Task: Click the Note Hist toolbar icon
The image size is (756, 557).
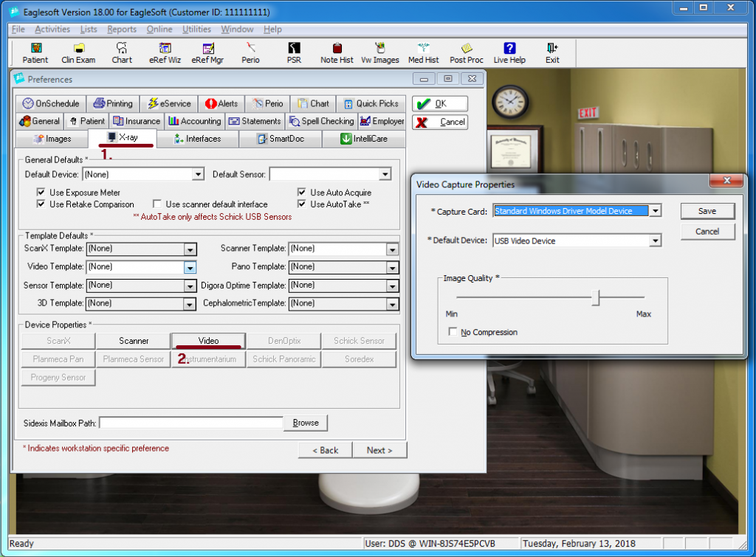Action: point(337,52)
